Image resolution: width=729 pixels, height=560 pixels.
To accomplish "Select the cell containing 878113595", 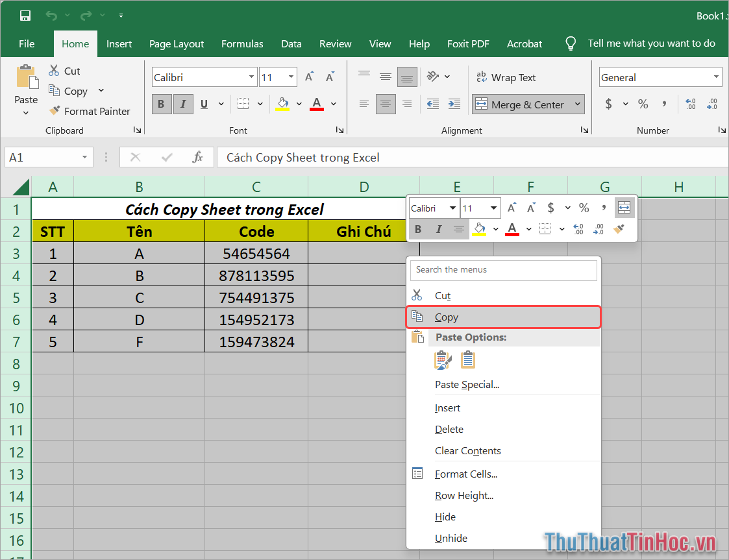I will [x=256, y=276].
